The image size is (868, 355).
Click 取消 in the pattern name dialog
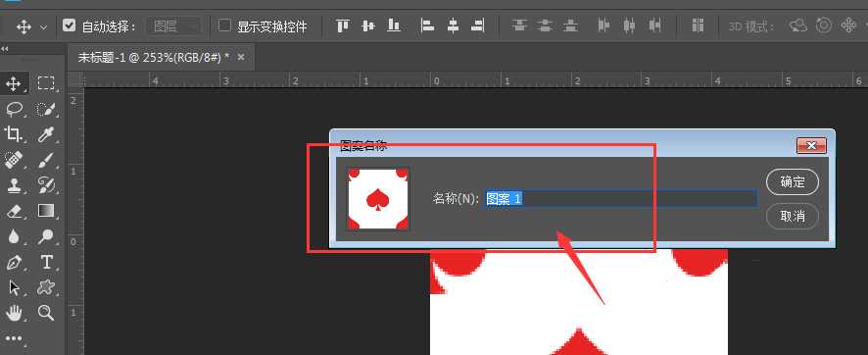click(793, 216)
